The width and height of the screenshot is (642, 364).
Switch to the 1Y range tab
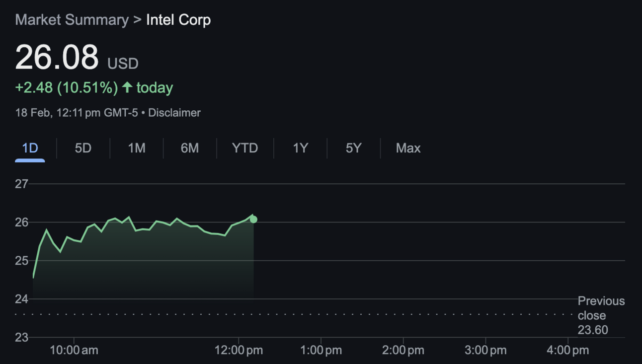tap(300, 148)
